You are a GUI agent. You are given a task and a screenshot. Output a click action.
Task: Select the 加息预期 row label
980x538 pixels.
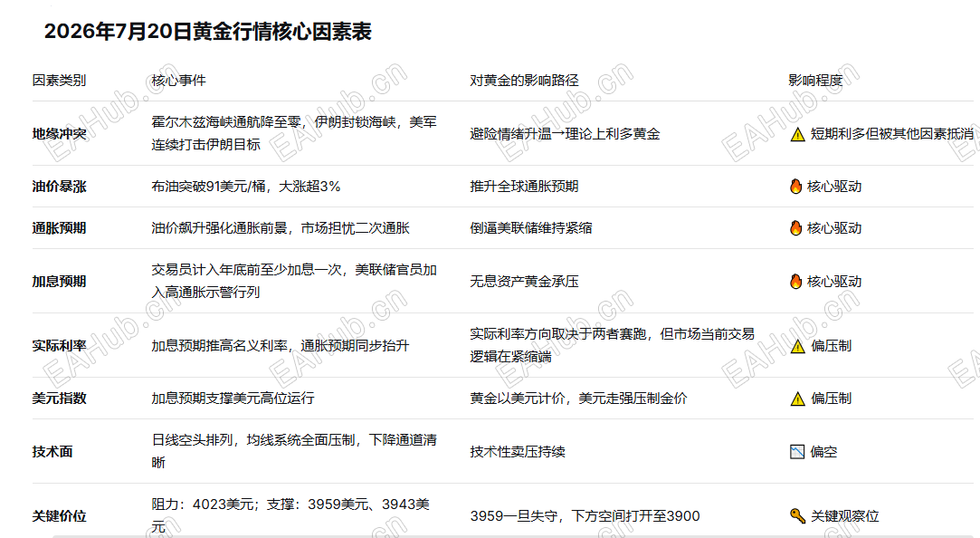point(59,282)
